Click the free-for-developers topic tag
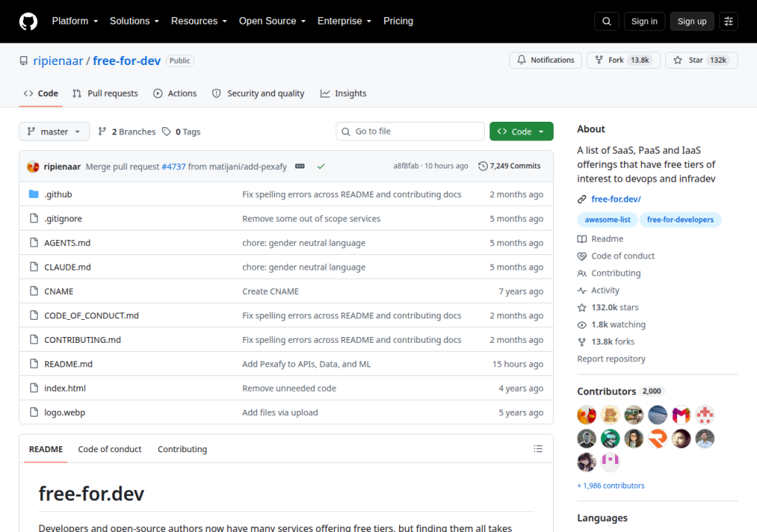The width and height of the screenshot is (757, 532). (x=680, y=219)
